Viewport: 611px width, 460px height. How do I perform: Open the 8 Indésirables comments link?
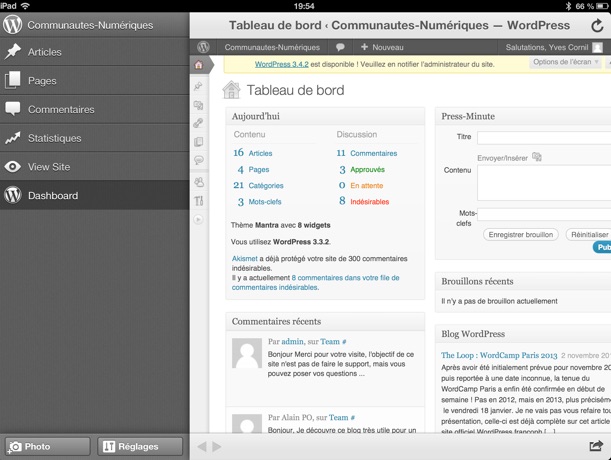pos(364,202)
